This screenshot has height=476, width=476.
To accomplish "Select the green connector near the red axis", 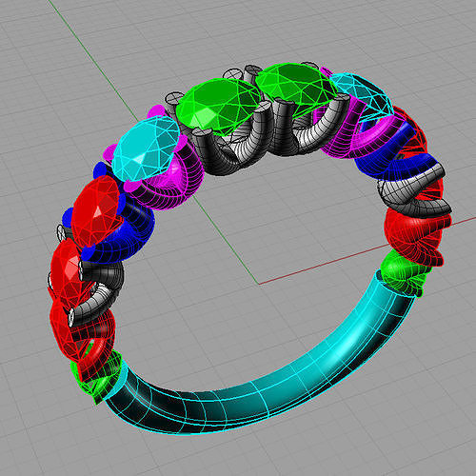I will pyautogui.click(x=402, y=274).
